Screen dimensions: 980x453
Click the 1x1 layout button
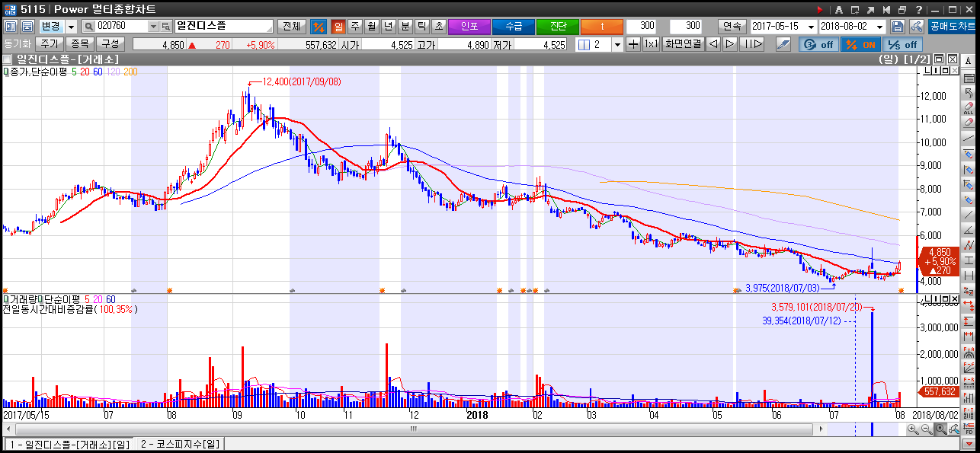(652, 44)
